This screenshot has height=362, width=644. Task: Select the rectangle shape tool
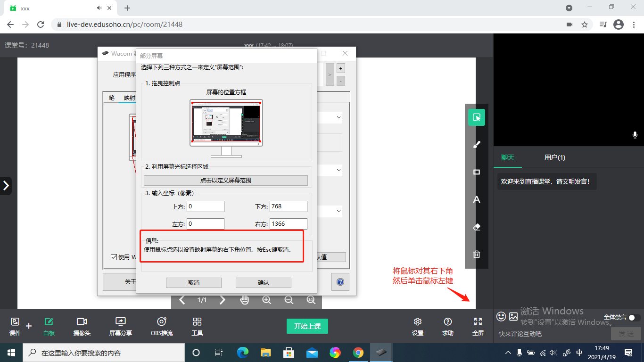(477, 172)
